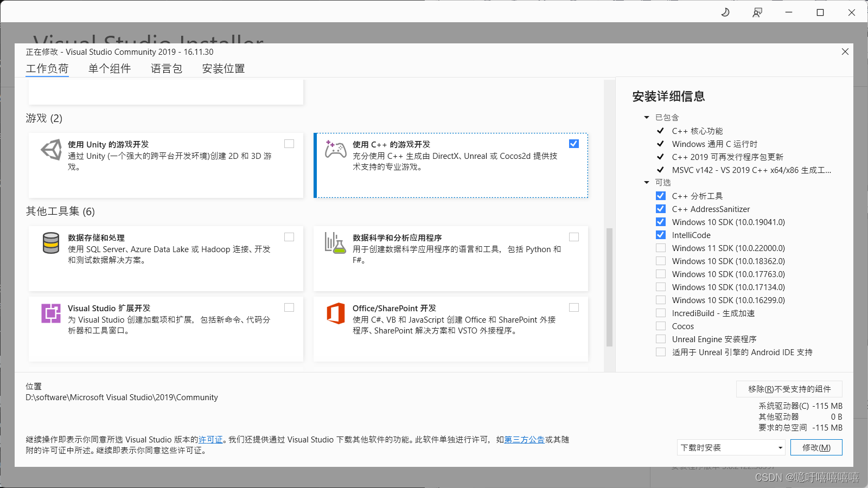Viewport: 868px width, 488px height.
Task: Minimize the Visual Studio Installer window
Action: coord(789,12)
